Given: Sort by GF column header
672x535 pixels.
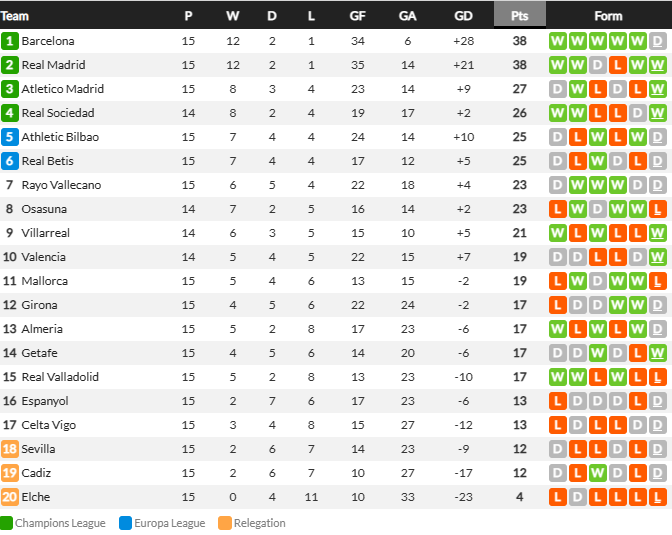Looking at the screenshot, I should [357, 16].
